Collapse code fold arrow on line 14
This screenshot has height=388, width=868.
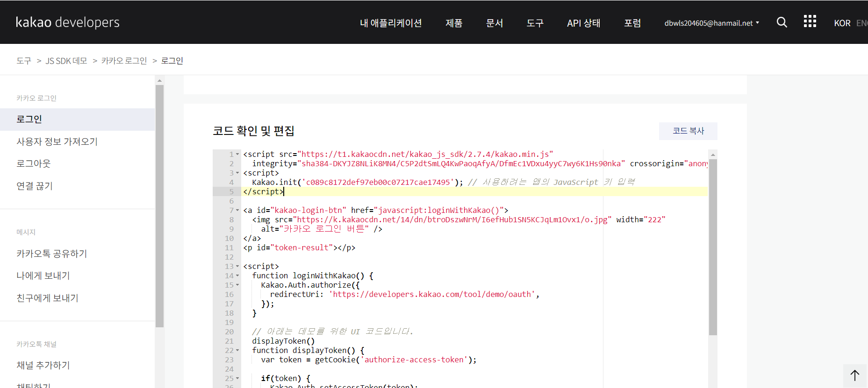(x=237, y=275)
